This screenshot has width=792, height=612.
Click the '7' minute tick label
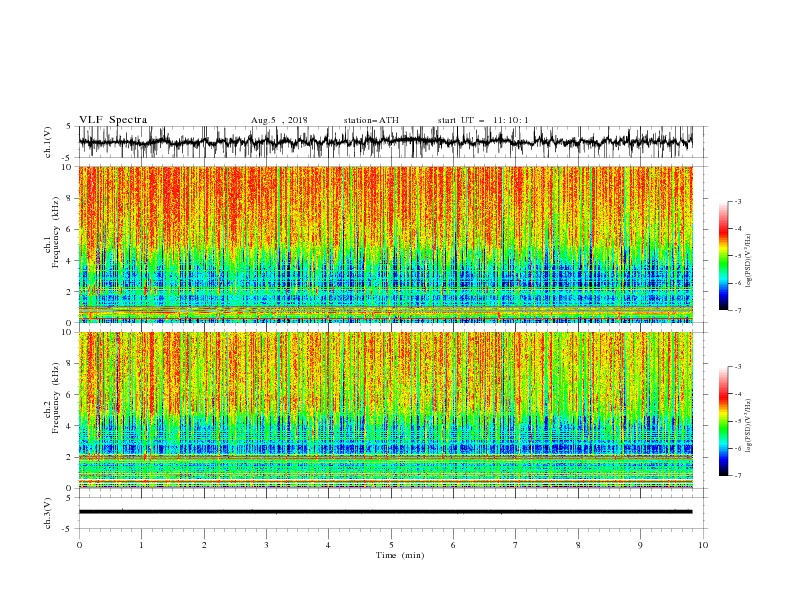click(x=515, y=545)
